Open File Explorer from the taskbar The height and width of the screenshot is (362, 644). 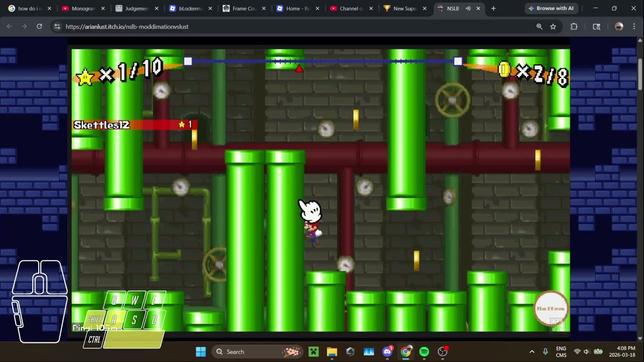click(332, 351)
